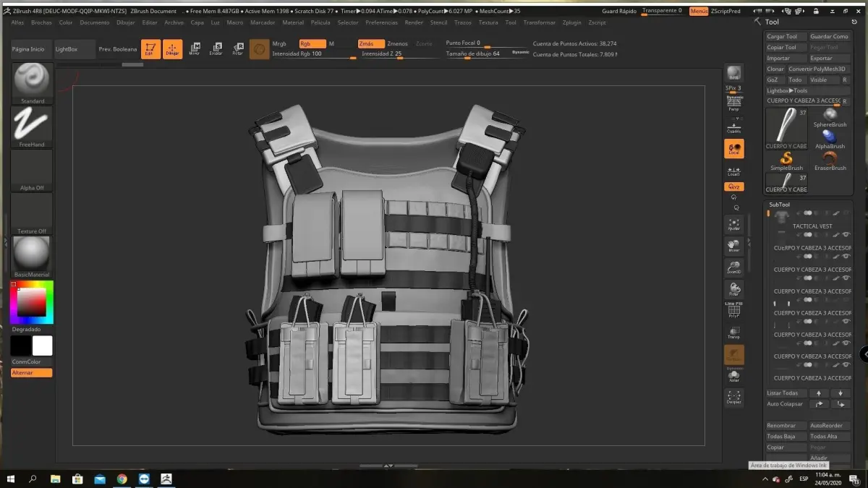This screenshot has height=488, width=868.
Task: Open the Zplugin menu
Action: (571, 22)
